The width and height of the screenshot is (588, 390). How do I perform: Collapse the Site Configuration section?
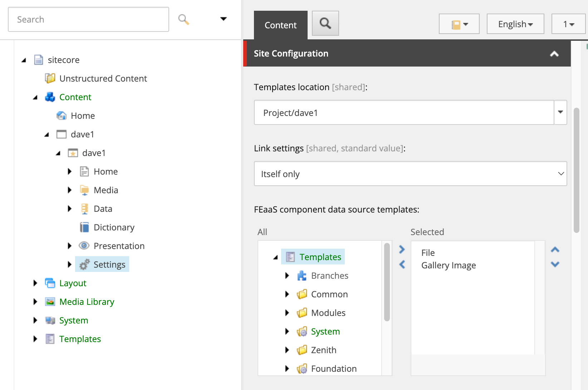554,54
